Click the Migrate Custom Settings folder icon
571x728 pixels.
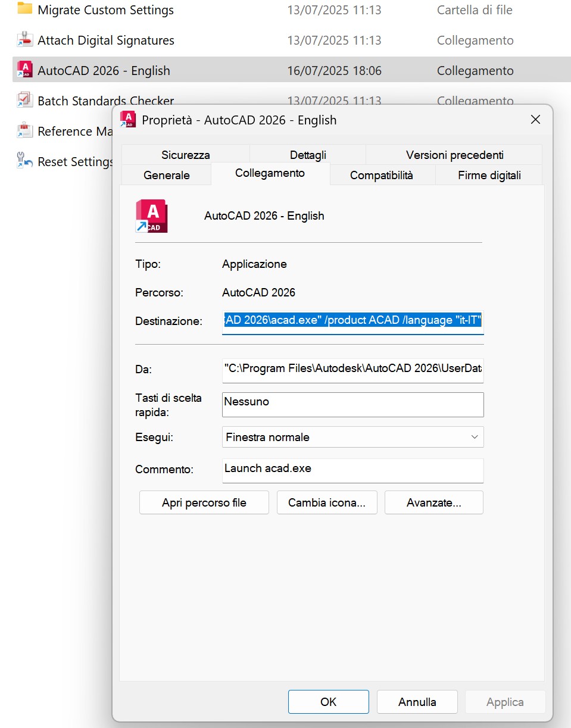click(24, 10)
